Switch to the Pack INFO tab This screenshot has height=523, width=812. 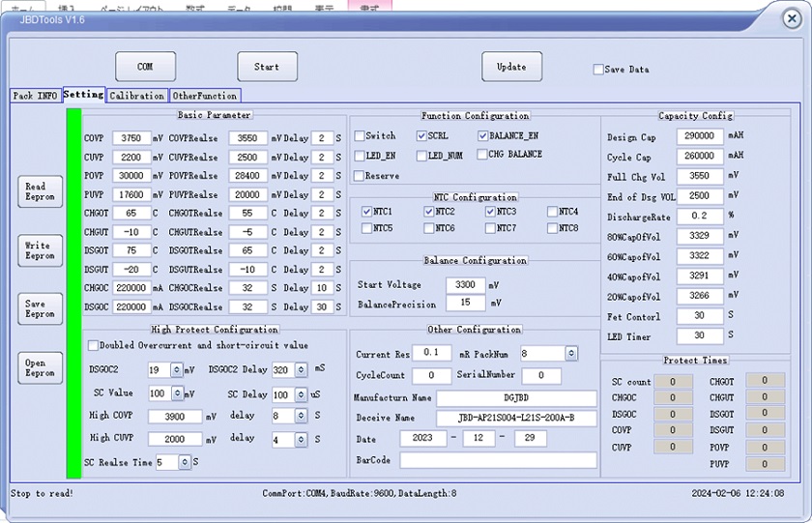click(35, 96)
